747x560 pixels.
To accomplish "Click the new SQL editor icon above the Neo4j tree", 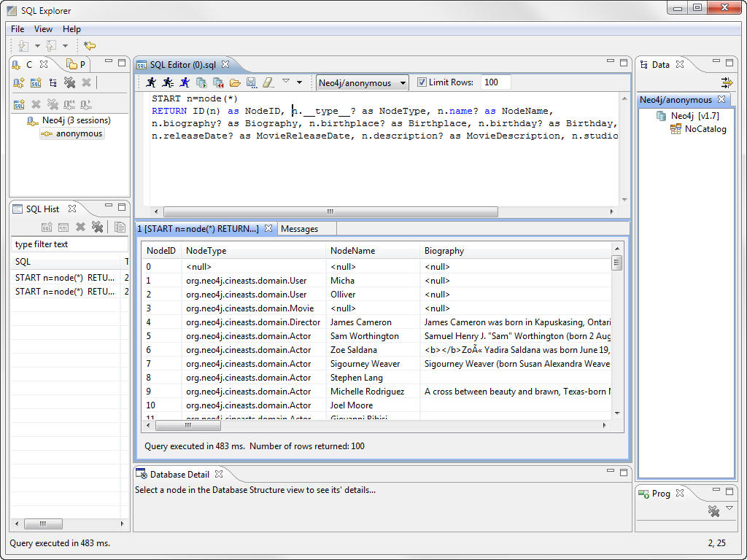I will coord(19,104).
